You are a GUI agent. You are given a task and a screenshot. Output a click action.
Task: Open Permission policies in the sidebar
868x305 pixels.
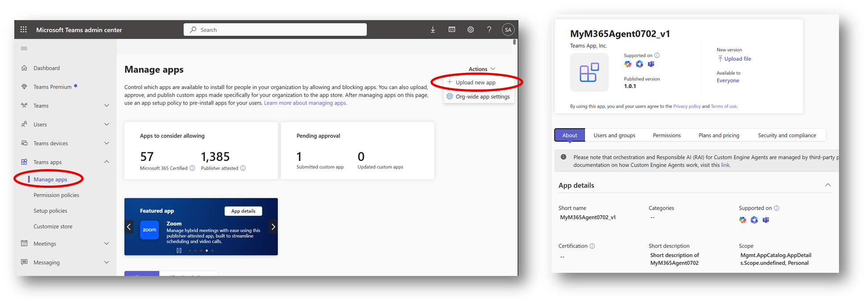click(x=56, y=195)
